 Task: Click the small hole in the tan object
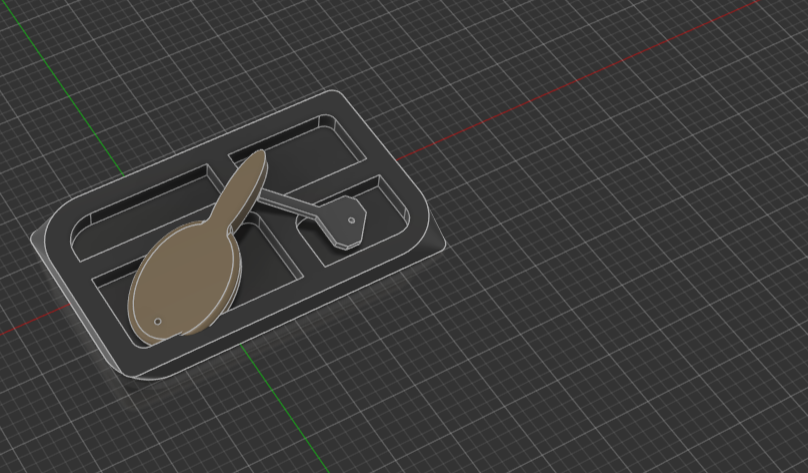158,322
